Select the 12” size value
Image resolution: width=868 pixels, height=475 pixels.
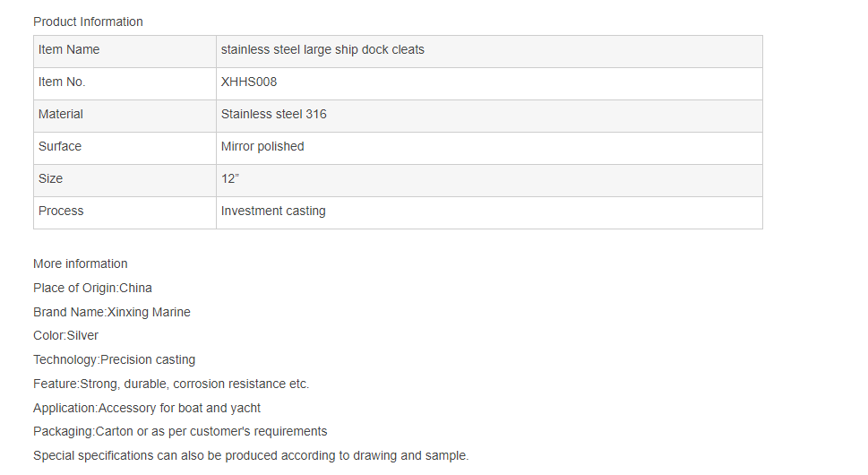pos(230,179)
